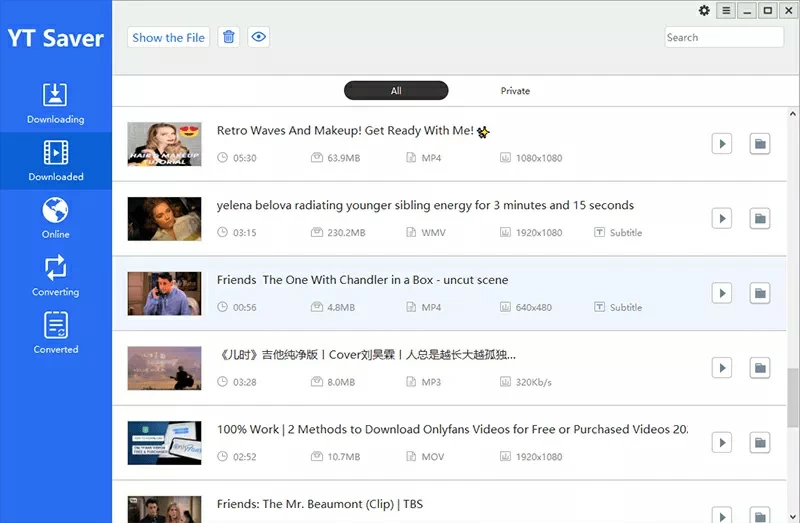Screen dimensions: 800x523
Task: Select the Downloaded sidebar icon
Action: click(x=55, y=160)
